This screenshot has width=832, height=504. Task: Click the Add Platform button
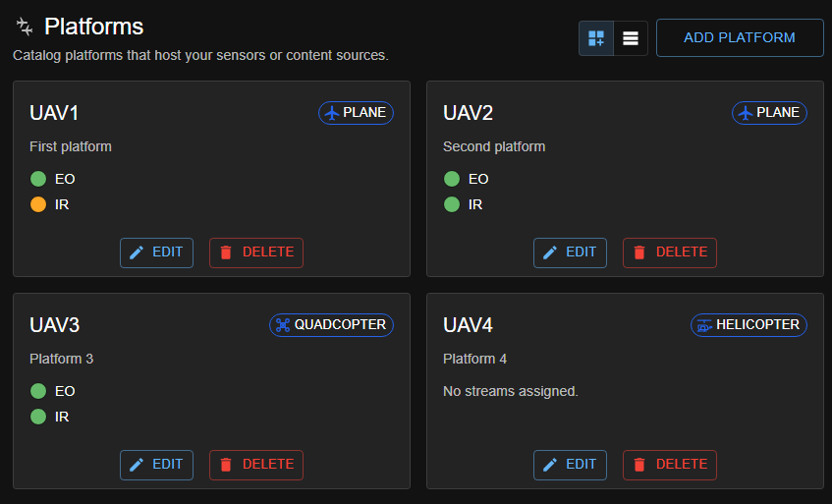740,38
